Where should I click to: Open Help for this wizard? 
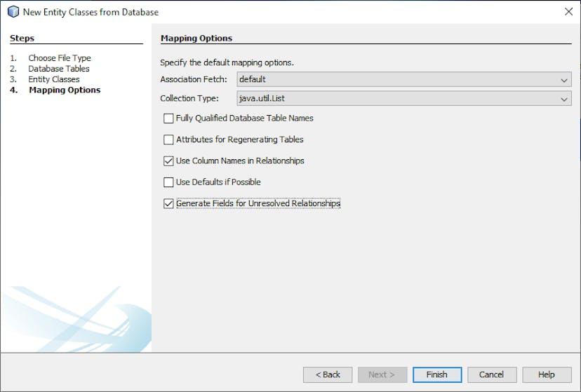click(x=546, y=374)
